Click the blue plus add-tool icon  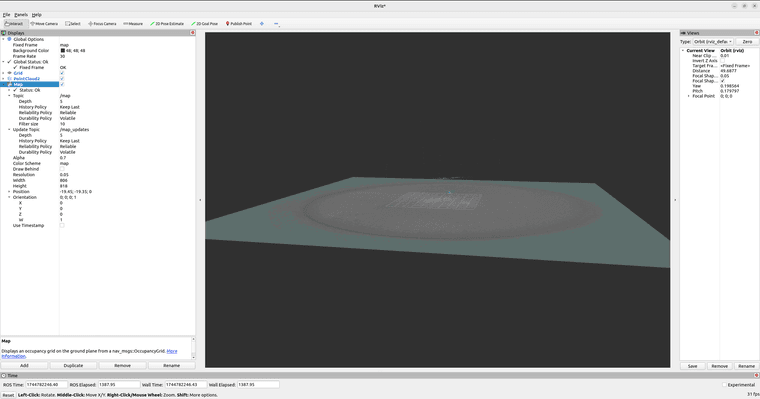tap(262, 23)
